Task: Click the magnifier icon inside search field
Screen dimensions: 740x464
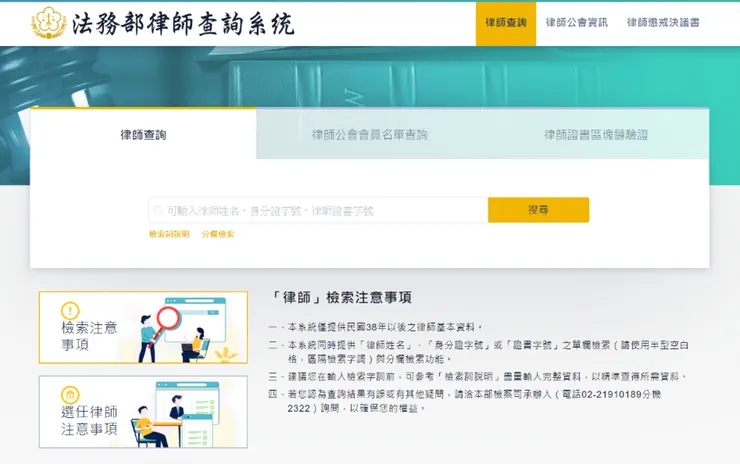Action: click(x=159, y=210)
